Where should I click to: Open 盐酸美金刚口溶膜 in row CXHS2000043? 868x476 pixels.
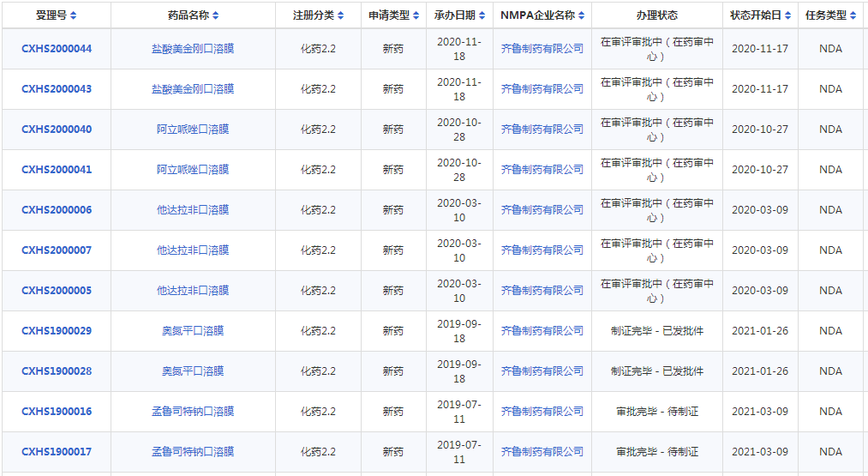point(193,89)
